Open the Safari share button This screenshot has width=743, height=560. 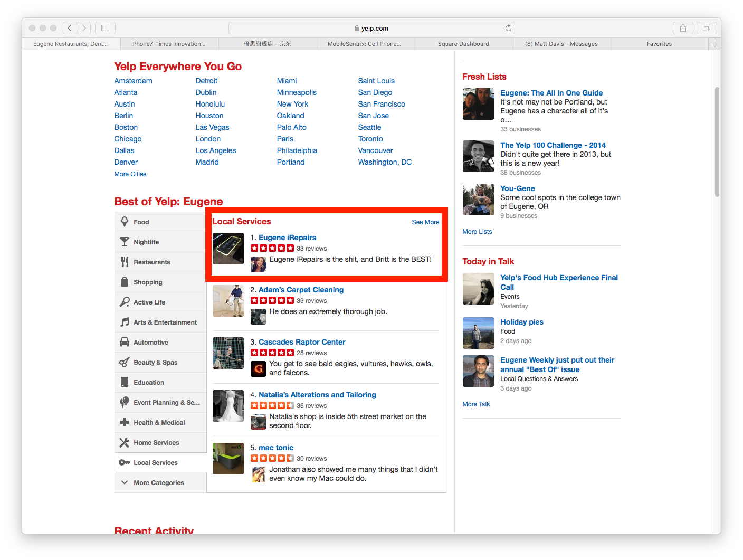coord(683,28)
